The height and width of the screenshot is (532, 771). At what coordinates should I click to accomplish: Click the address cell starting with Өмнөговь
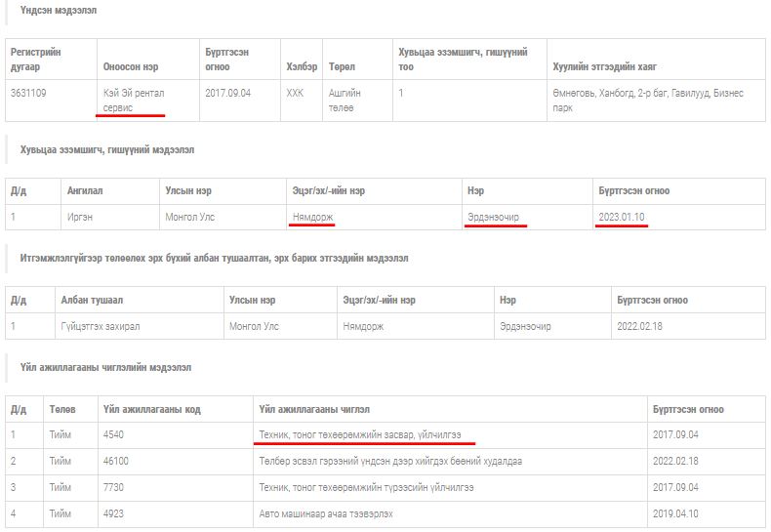click(x=647, y=100)
